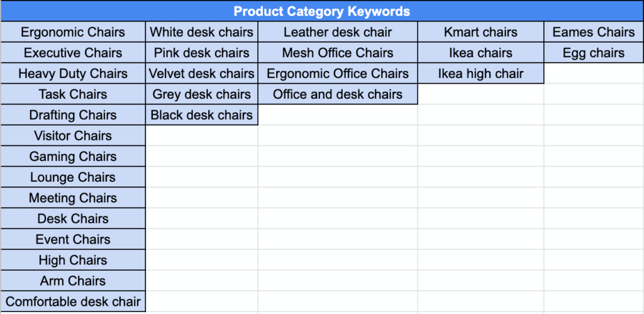This screenshot has height=314, width=644.
Task: Click the Product Category Keywords header cell
Action: [321, 11]
